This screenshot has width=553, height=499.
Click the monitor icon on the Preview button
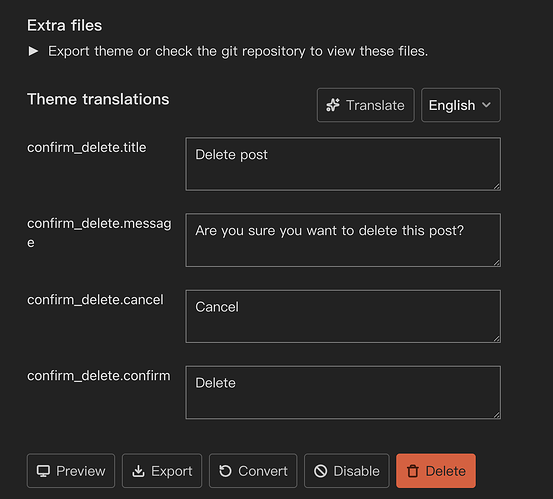point(43,471)
